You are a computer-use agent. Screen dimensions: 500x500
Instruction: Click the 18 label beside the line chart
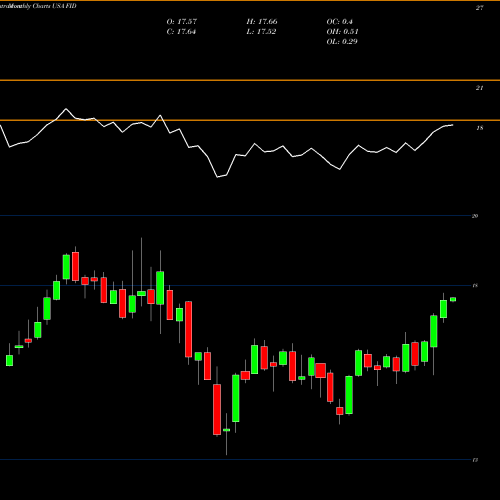(480, 128)
